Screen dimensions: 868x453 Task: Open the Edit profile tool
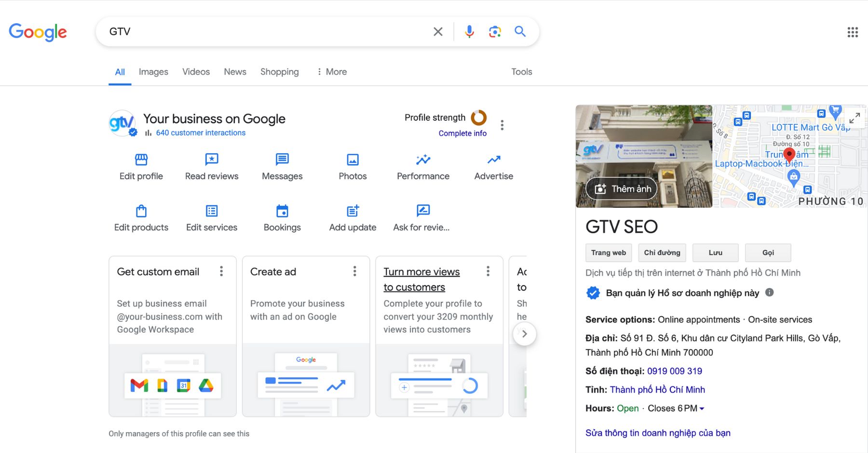coord(140,166)
